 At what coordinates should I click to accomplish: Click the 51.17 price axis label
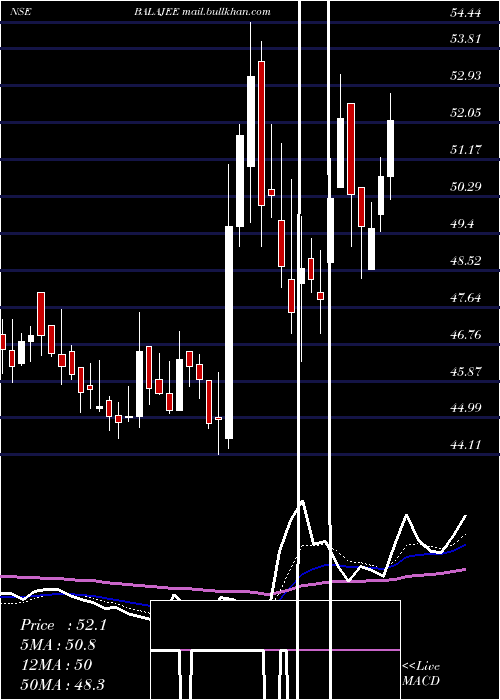[466, 149]
